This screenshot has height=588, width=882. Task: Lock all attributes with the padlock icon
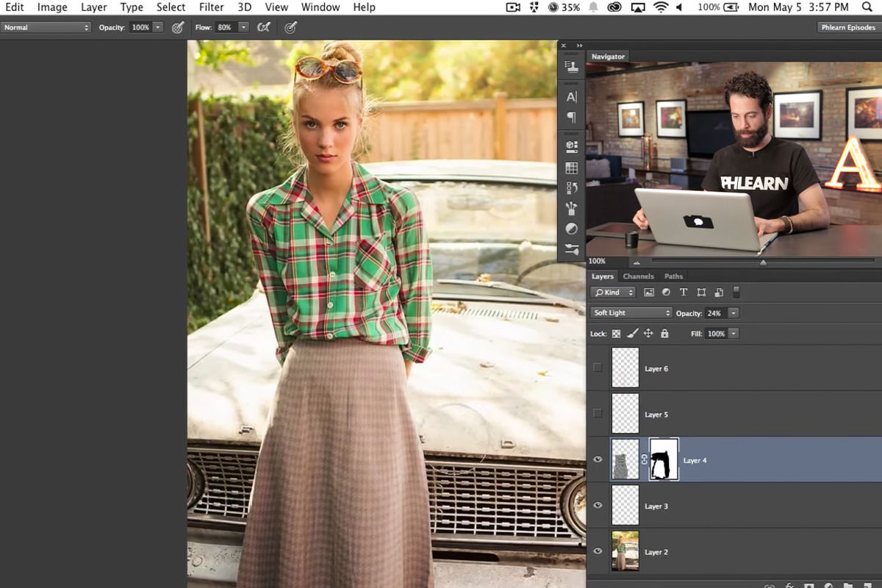pos(664,333)
